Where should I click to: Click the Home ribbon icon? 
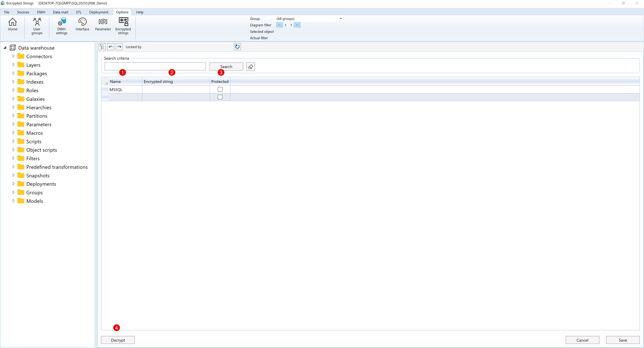pos(13,24)
